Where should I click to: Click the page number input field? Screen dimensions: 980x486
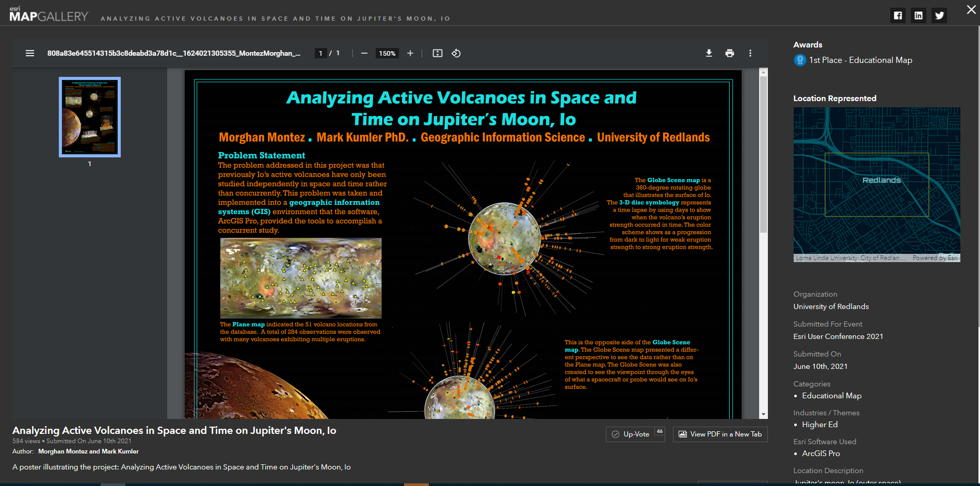pyautogui.click(x=320, y=53)
